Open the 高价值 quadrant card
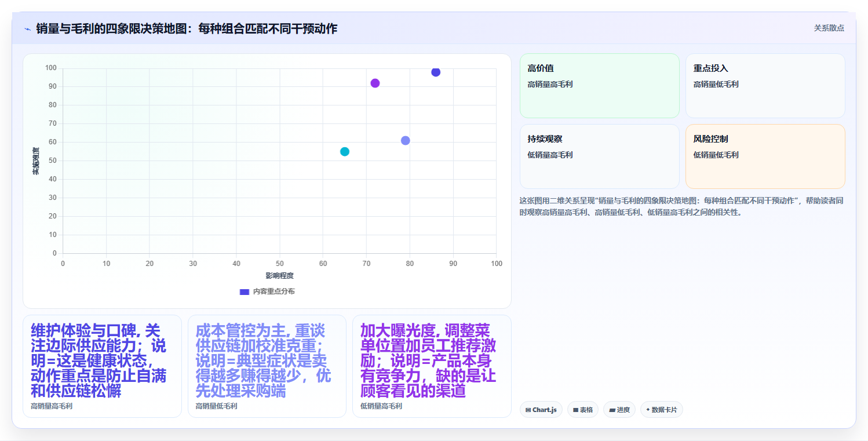868x441 pixels. click(x=599, y=86)
